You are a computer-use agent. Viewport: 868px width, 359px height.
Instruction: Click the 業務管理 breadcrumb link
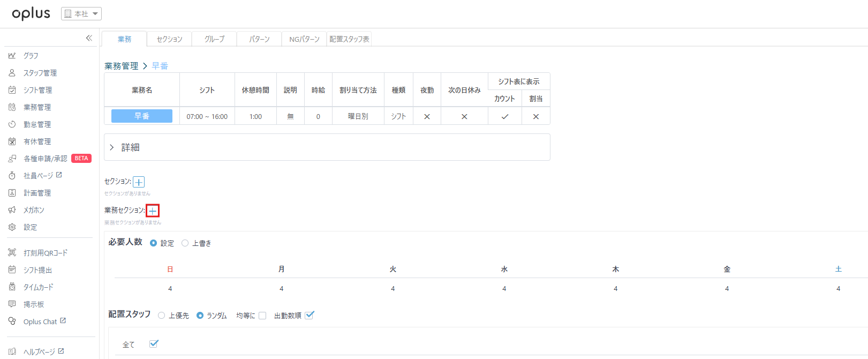tap(121, 66)
